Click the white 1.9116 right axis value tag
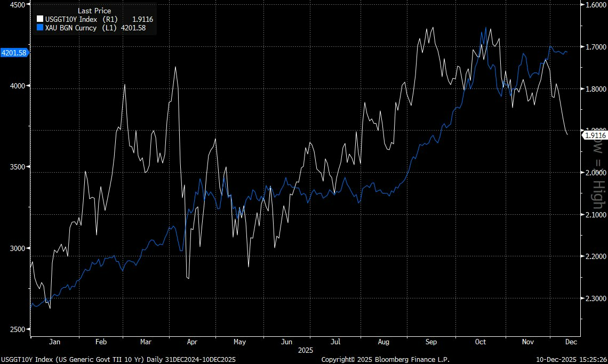The width and height of the screenshot is (608, 364). tap(595, 135)
